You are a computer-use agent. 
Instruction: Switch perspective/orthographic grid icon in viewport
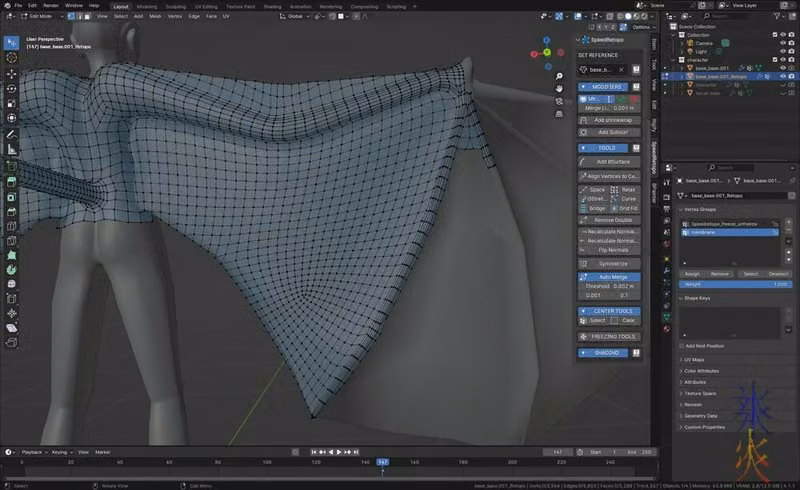coord(559,114)
